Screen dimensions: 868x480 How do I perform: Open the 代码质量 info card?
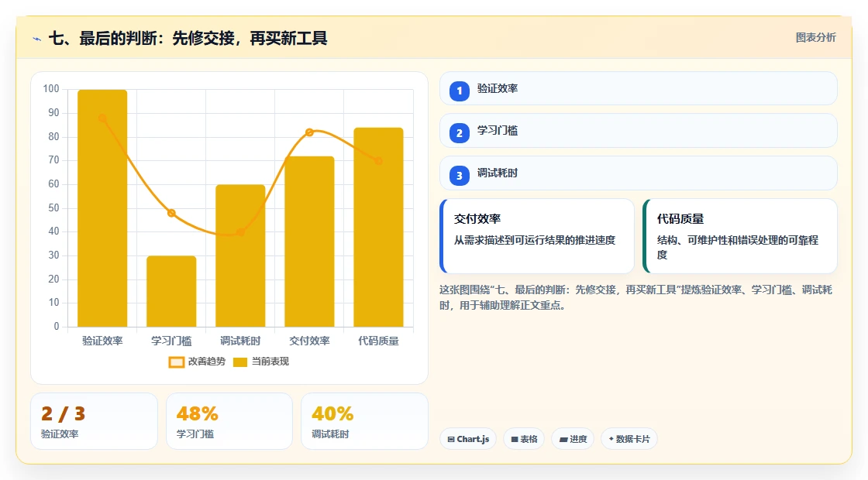point(740,236)
